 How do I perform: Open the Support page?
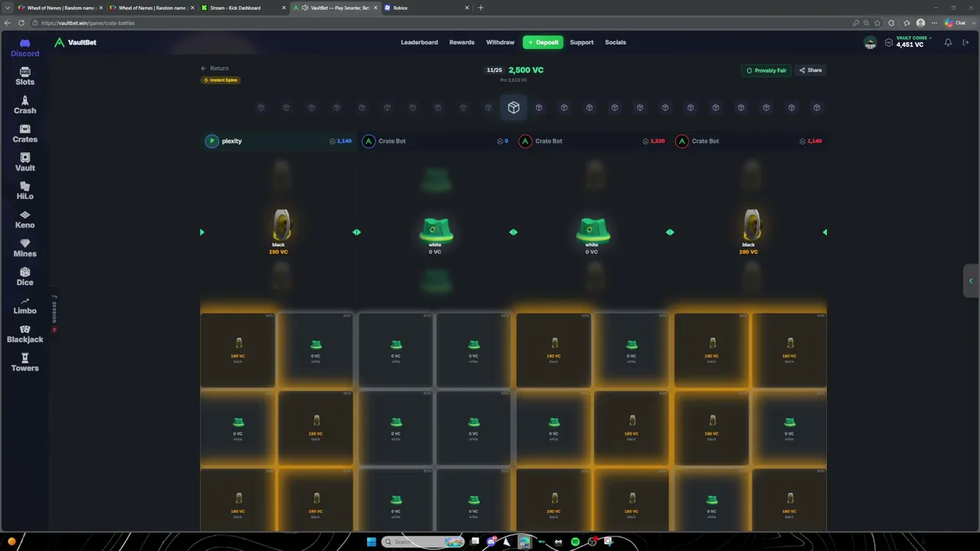click(582, 42)
